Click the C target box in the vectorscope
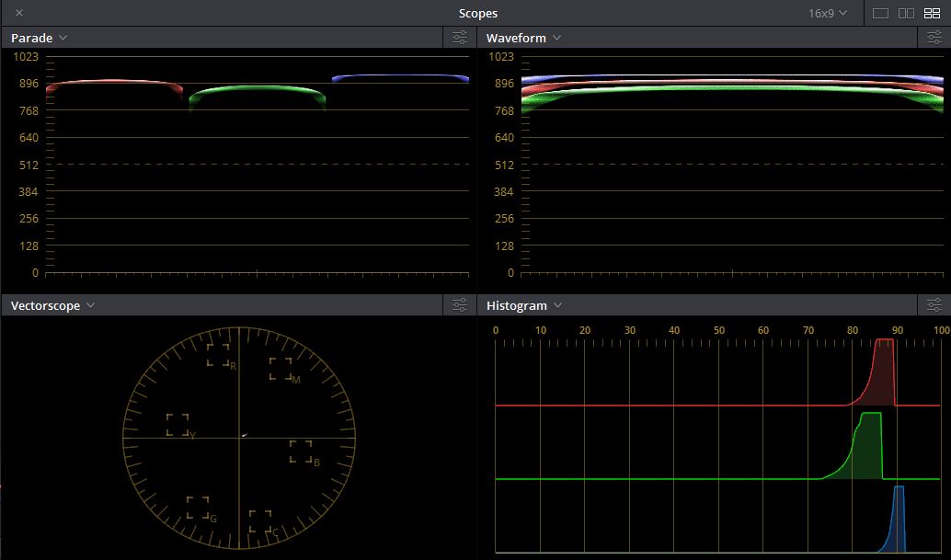 pyautogui.click(x=260, y=521)
